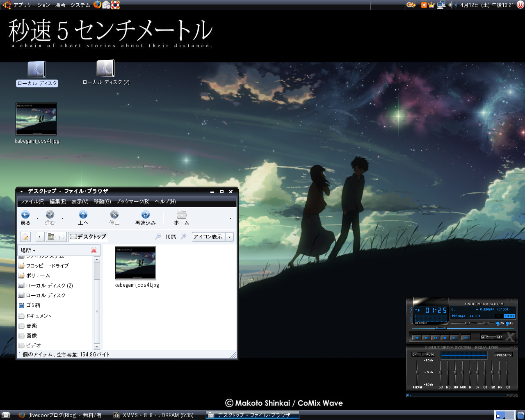Close the 場所 side pane
Image resolution: width=525 pixels, height=420 pixels.
(94, 250)
